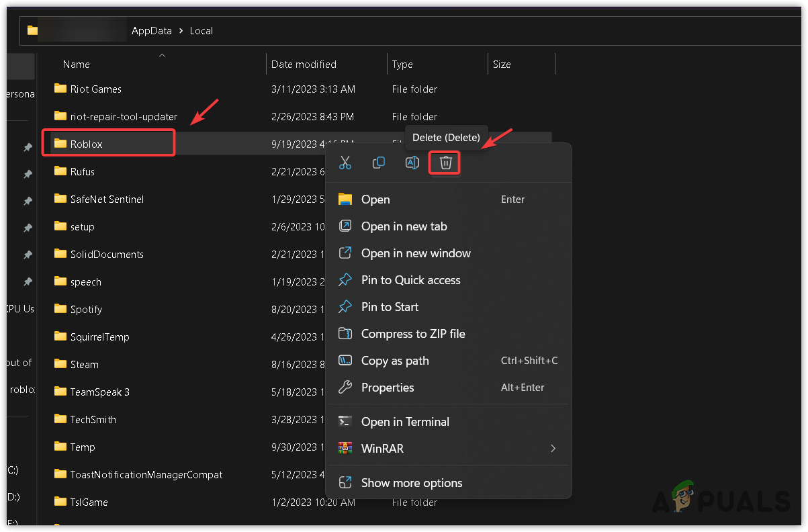Select Copy as path option
Screen dimensions: 808x532
[395, 361]
